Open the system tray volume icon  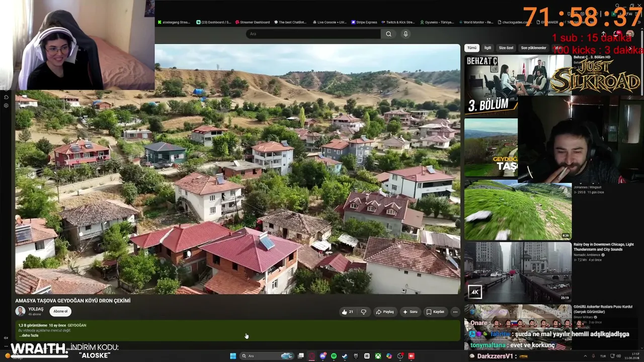point(618,356)
